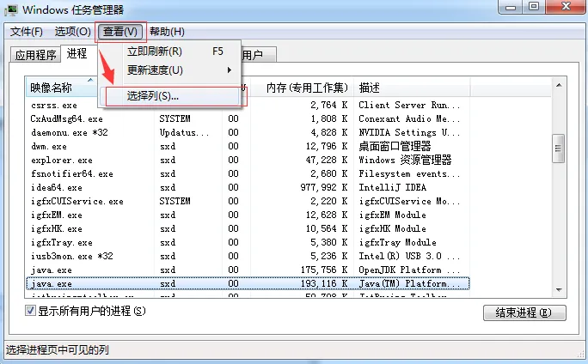This screenshot has width=588, height=364.
Task: Toggle 显示所有用户的进程 checkbox
Action: [x=32, y=311]
